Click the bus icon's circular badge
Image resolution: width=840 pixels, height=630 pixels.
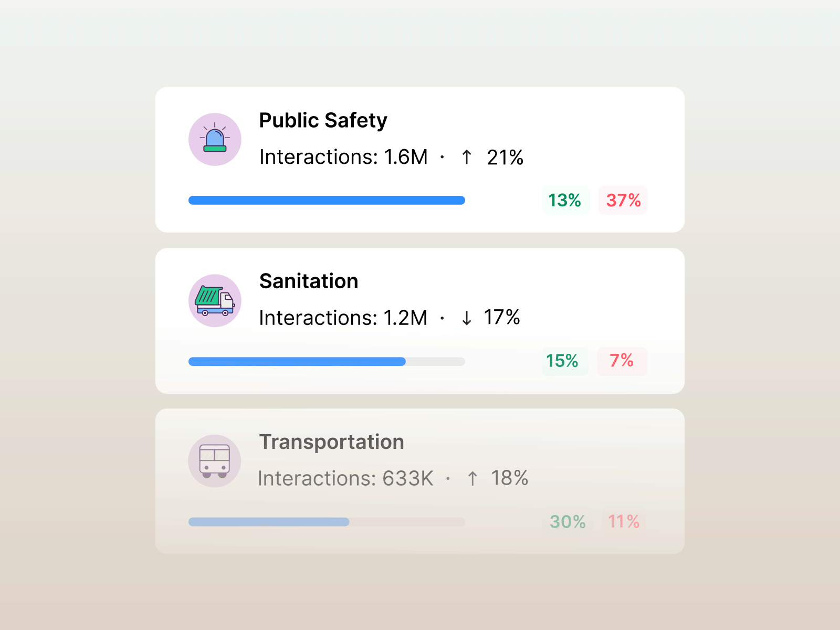click(214, 461)
